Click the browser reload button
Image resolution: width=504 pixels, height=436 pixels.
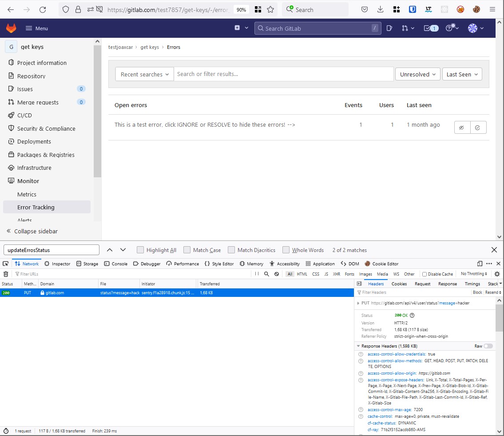43,10
